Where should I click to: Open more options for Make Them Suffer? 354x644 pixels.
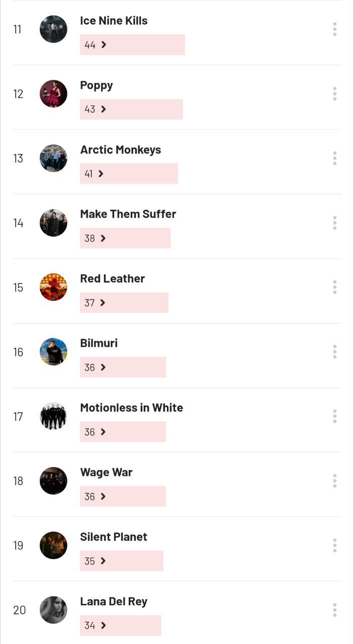[x=334, y=223]
